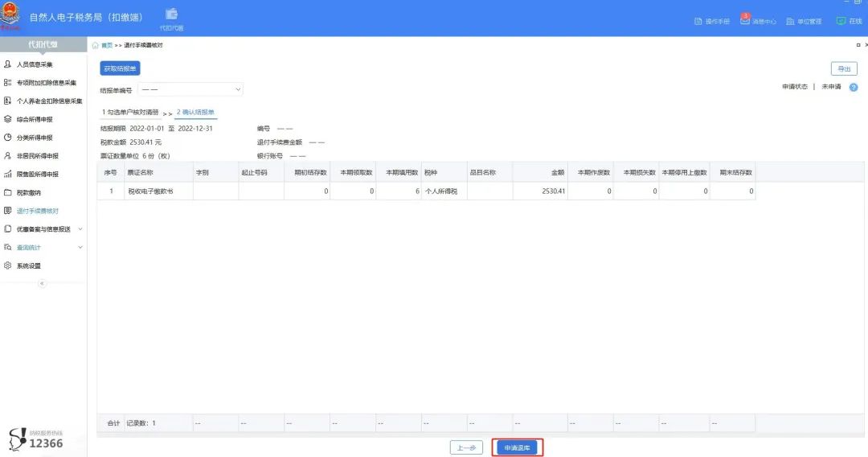Select table amount cell 2530.41

point(540,191)
